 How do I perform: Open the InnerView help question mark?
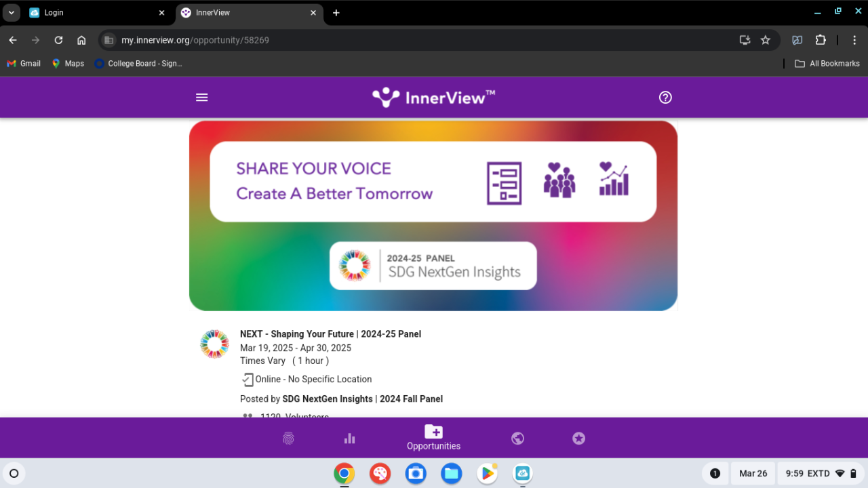[x=665, y=98]
